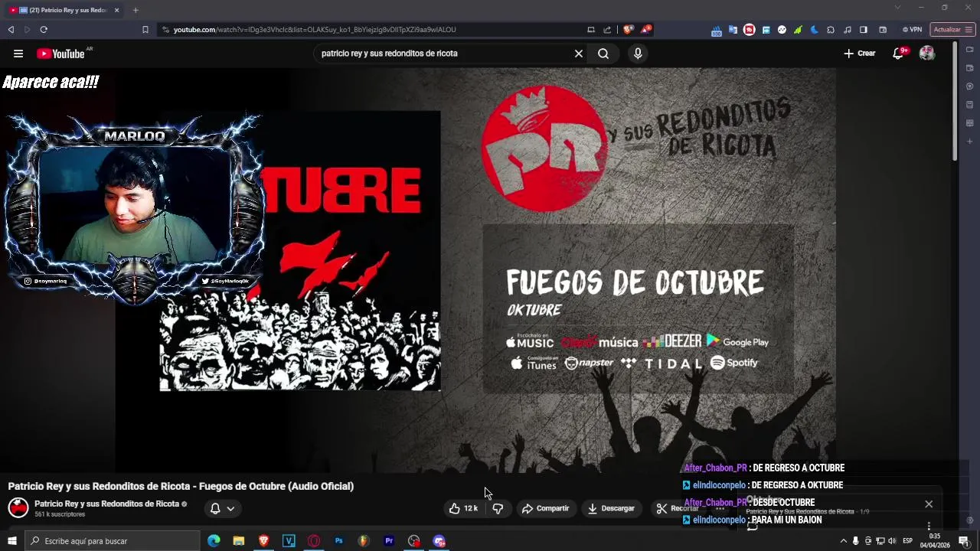Go back in the browser
The height and width of the screenshot is (551, 980).
point(11,30)
